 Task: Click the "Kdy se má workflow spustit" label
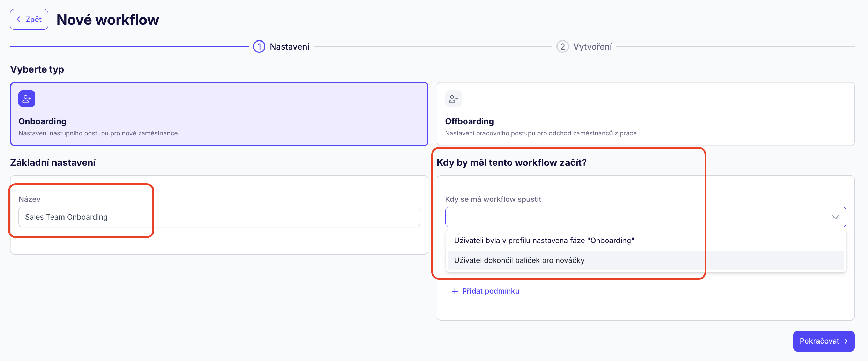coord(493,199)
